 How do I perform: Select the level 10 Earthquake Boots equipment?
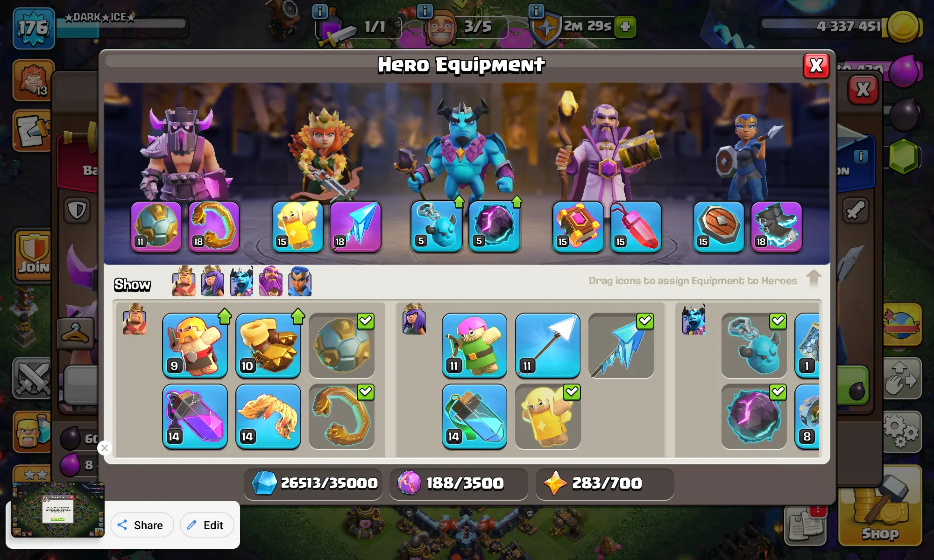[x=268, y=345]
